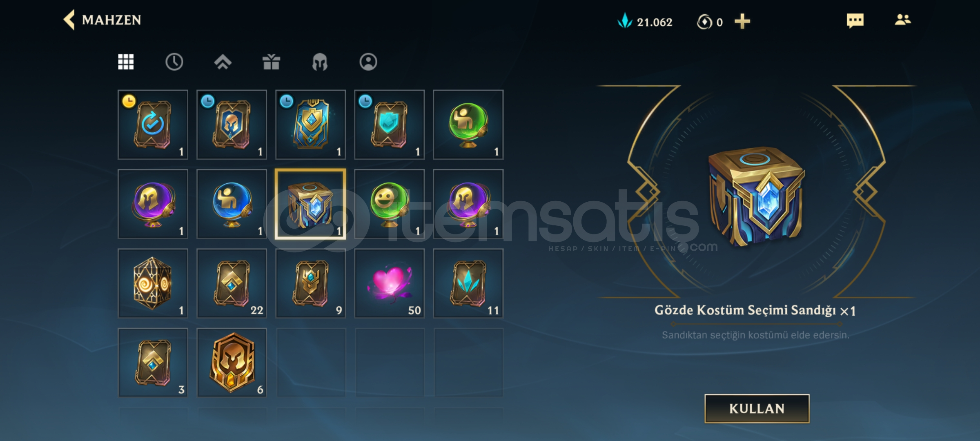Switch to the helmet champions filter tab
This screenshot has height=441, width=980.
[320, 62]
